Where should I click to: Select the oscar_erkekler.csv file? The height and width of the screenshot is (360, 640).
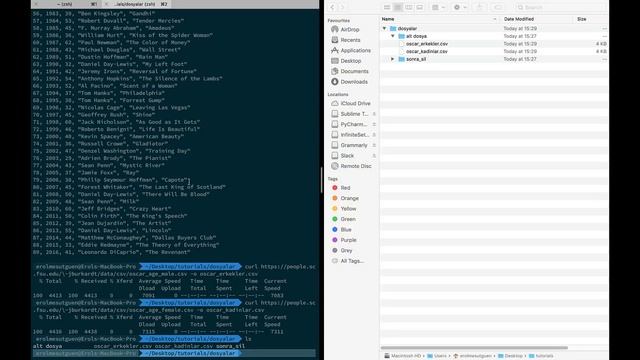(x=494, y=44)
